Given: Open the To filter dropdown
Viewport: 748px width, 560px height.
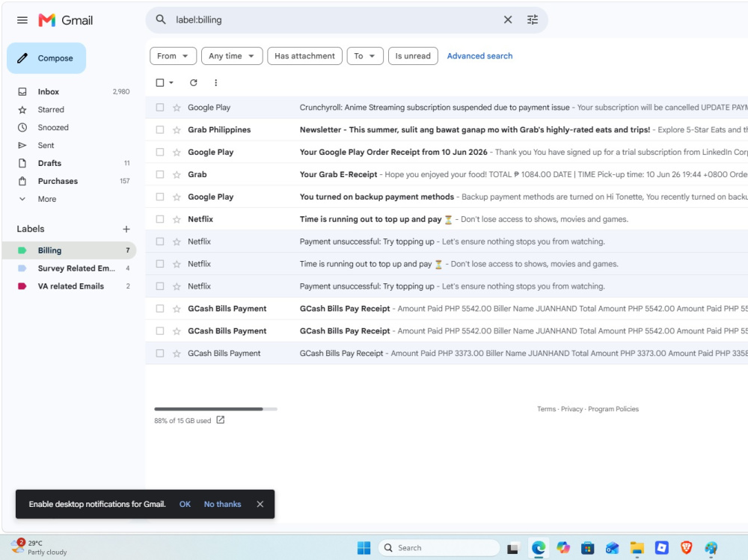Looking at the screenshot, I should point(365,56).
